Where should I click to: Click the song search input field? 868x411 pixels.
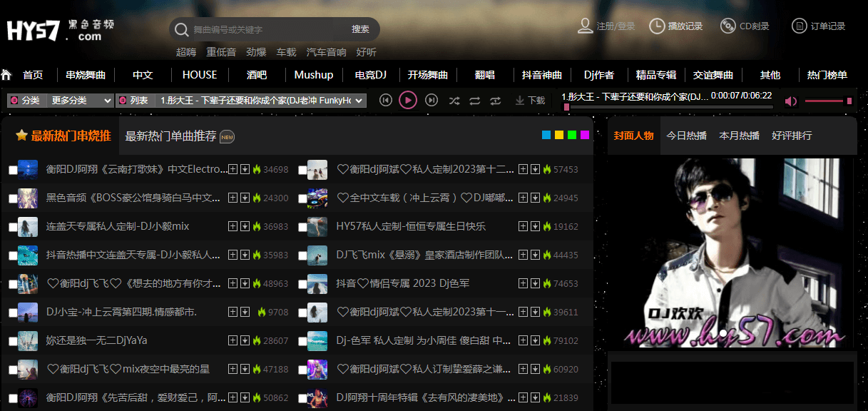267,29
